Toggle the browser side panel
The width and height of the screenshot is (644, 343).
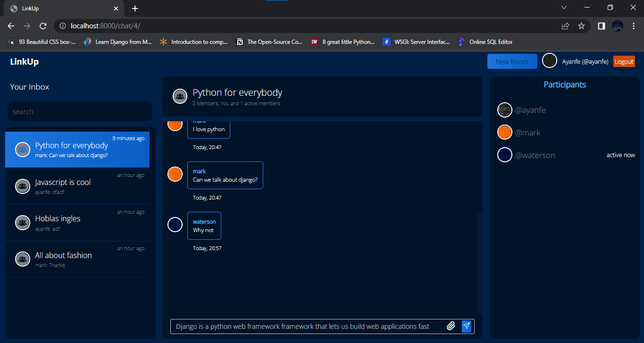pos(601,26)
